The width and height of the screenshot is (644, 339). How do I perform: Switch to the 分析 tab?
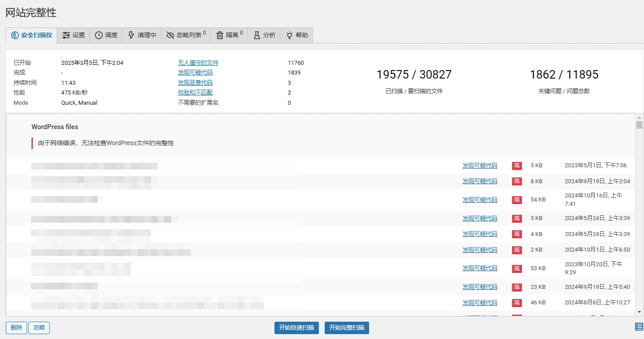264,35
